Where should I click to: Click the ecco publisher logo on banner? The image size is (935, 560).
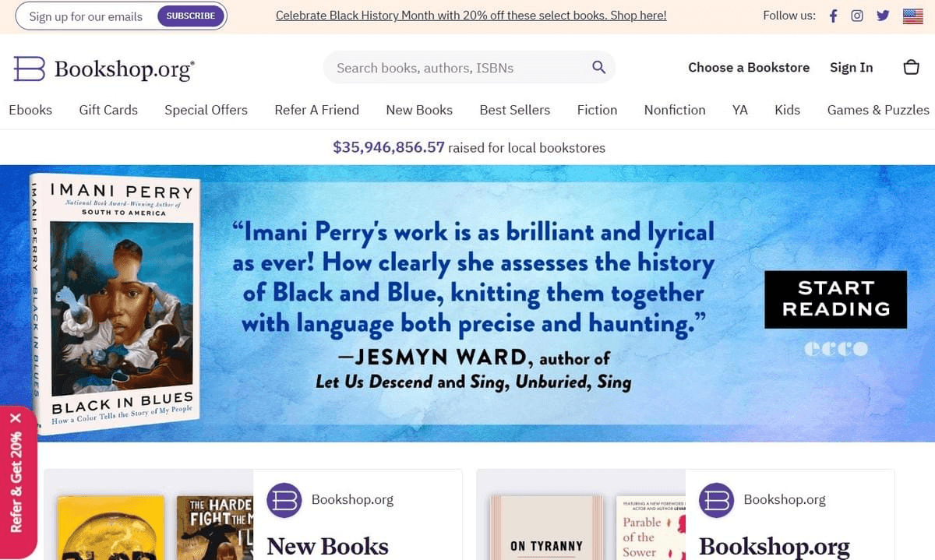(836, 349)
